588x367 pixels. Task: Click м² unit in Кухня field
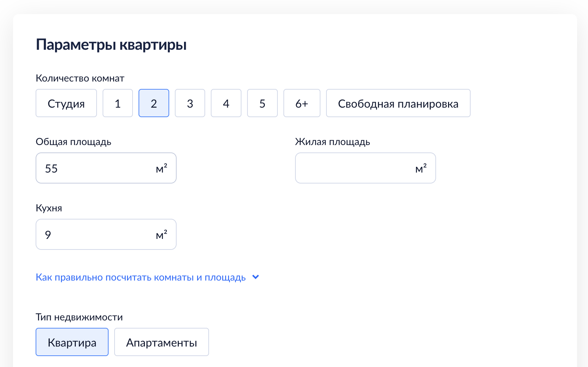(x=161, y=235)
